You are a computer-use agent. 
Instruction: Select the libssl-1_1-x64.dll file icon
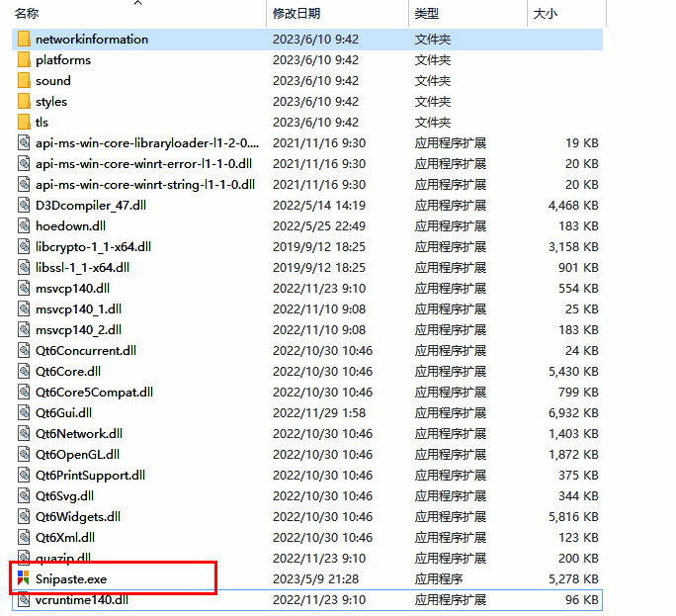tap(24, 268)
